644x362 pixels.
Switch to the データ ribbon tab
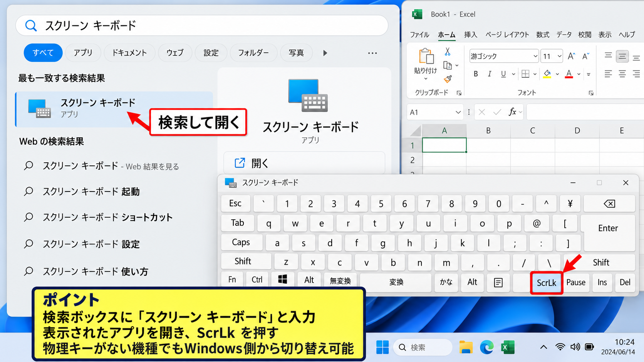[564, 35]
